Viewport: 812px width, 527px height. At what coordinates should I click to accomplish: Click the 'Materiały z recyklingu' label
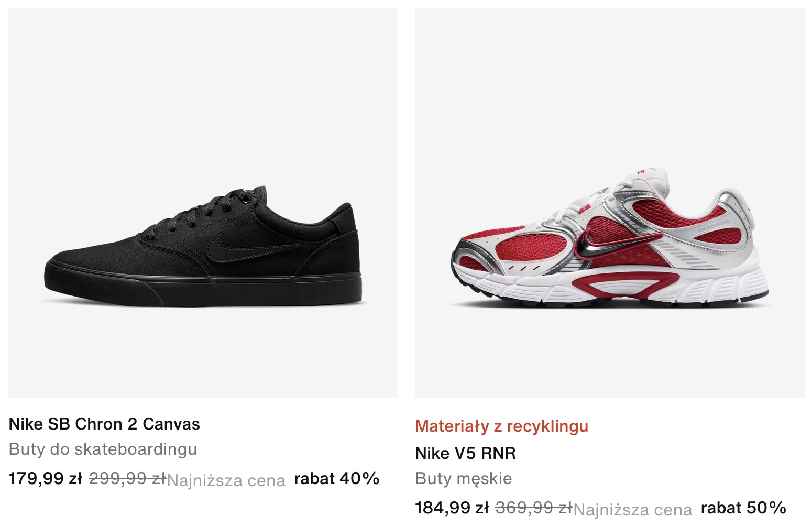click(x=501, y=426)
